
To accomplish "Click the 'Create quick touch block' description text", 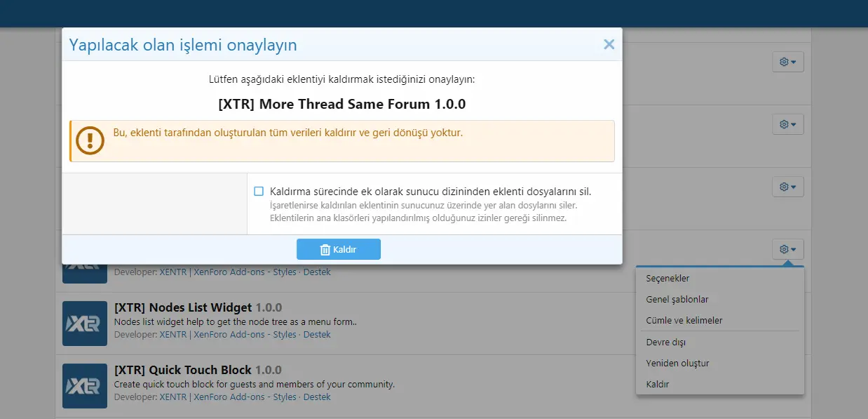I will click(x=255, y=385).
